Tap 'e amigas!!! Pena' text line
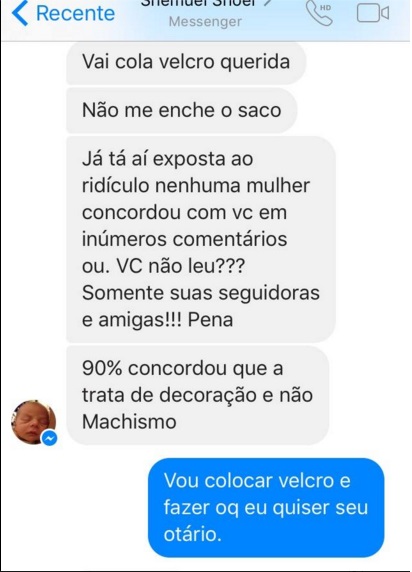This screenshot has width=412, height=572. pyautogui.click(x=157, y=320)
